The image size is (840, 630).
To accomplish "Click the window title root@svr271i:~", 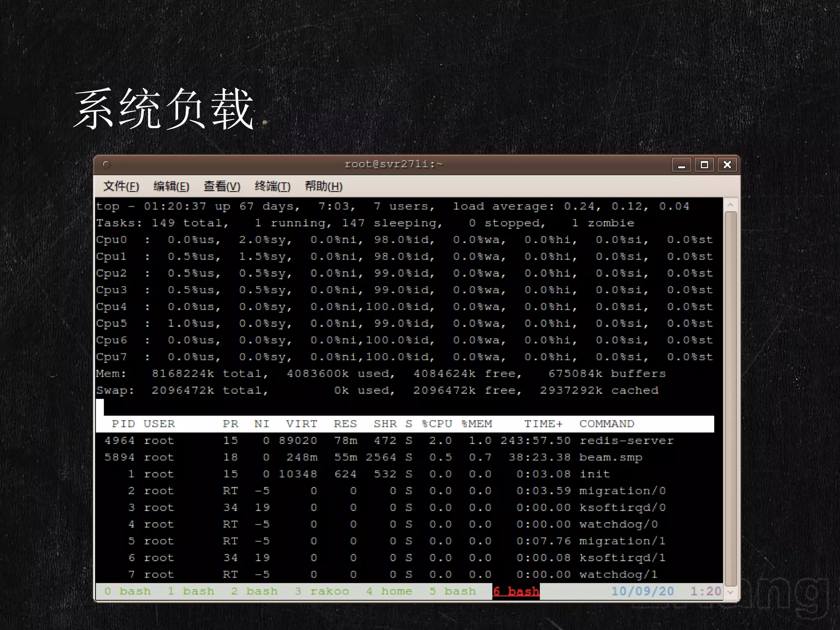I will 393,164.
